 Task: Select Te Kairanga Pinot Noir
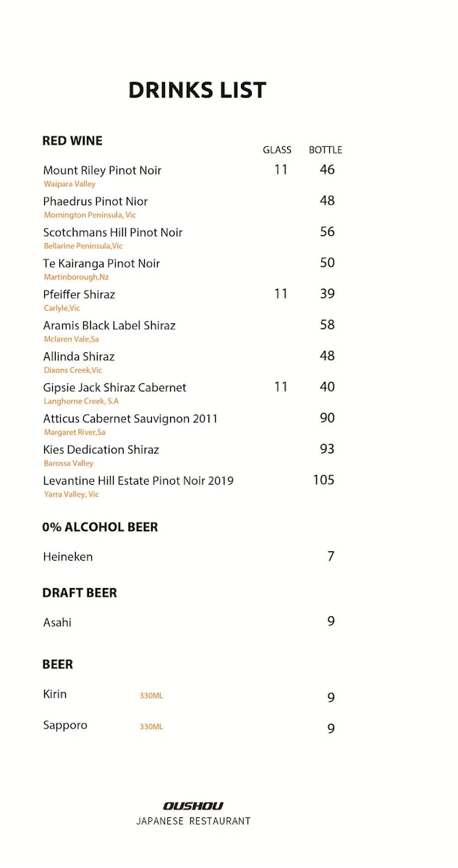click(101, 264)
